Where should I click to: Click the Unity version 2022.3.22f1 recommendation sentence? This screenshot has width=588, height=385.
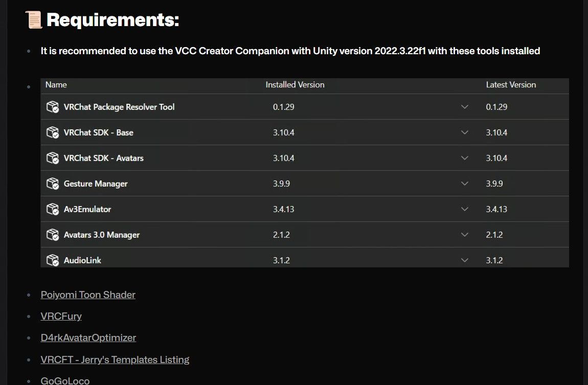(x=290, y=51)
